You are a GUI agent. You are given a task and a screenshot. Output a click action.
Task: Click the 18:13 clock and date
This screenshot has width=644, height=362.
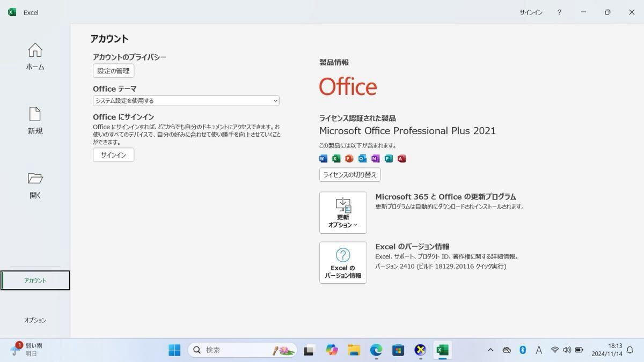point(607,350)
